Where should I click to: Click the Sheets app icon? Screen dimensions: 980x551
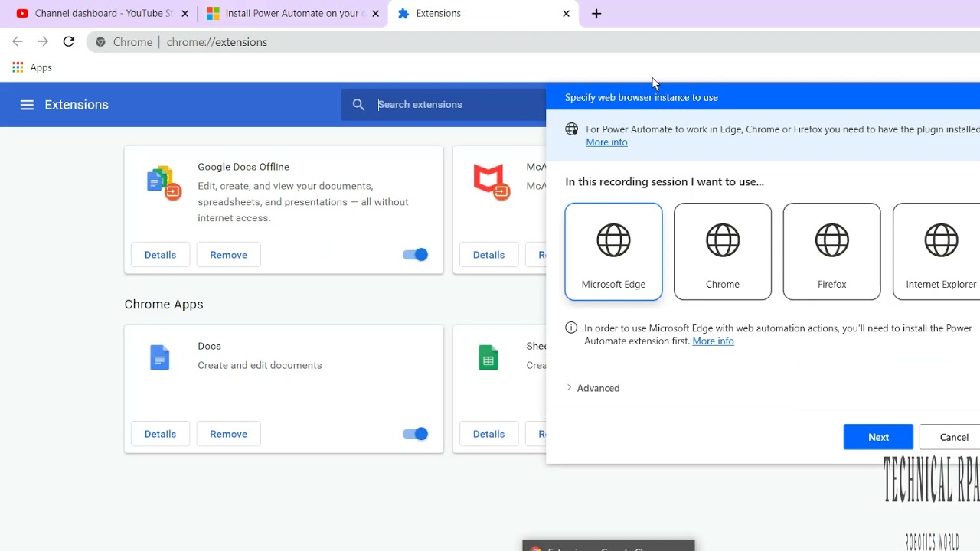(x=488, y=358)
